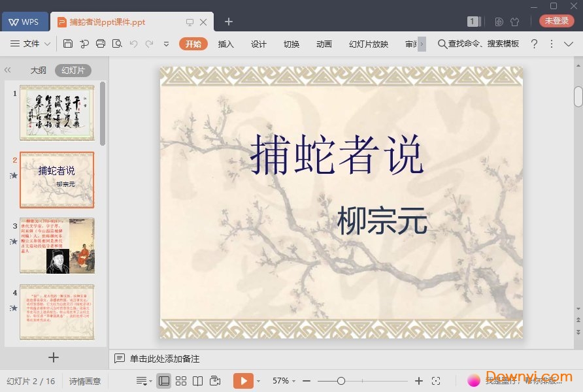Open the quick access toolbar customize dropdown

pos(166,44)
